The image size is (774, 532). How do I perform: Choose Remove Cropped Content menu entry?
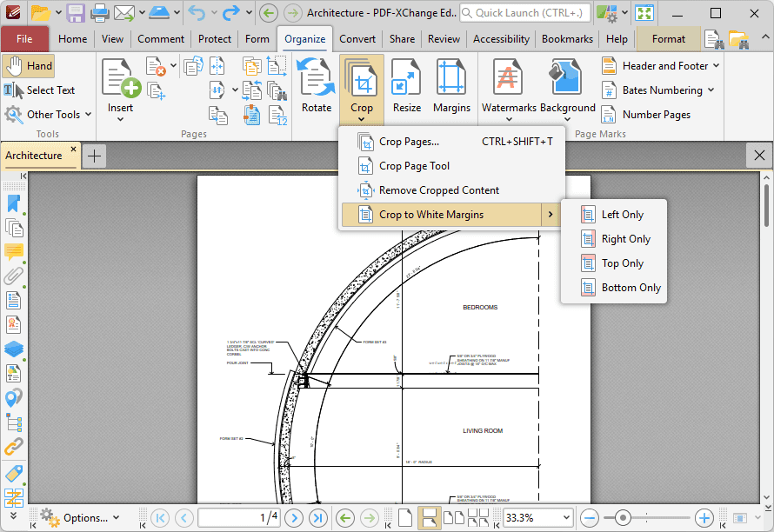coord(438,190)
